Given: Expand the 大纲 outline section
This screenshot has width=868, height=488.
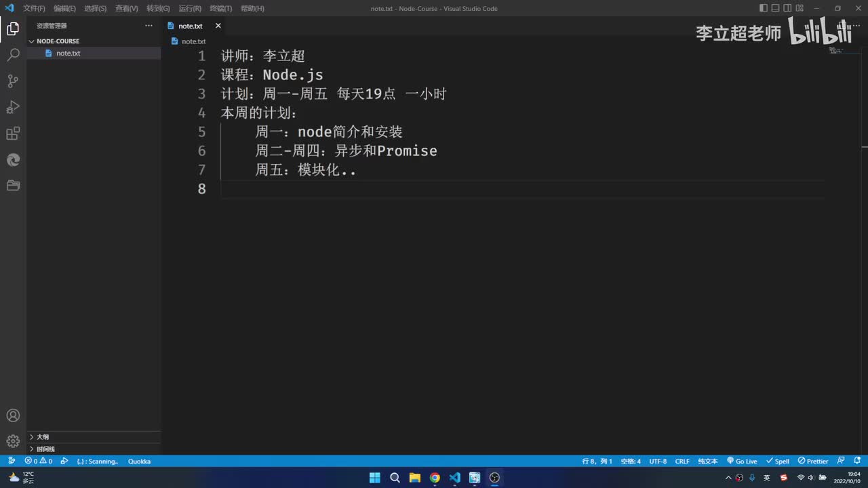Looking at the screenshot, I should [94, 437].
